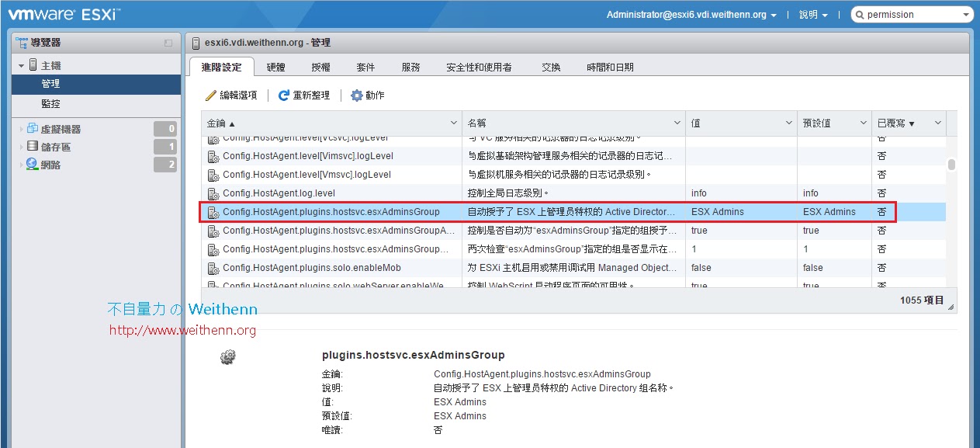
Task: Collapse the Host tree node
Action: coord(22,66)
